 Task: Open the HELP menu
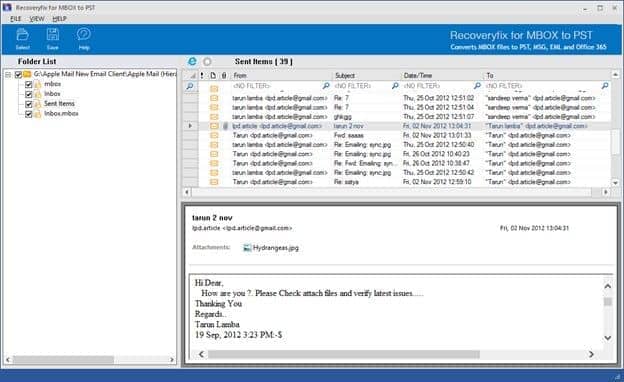click(59, 19)
